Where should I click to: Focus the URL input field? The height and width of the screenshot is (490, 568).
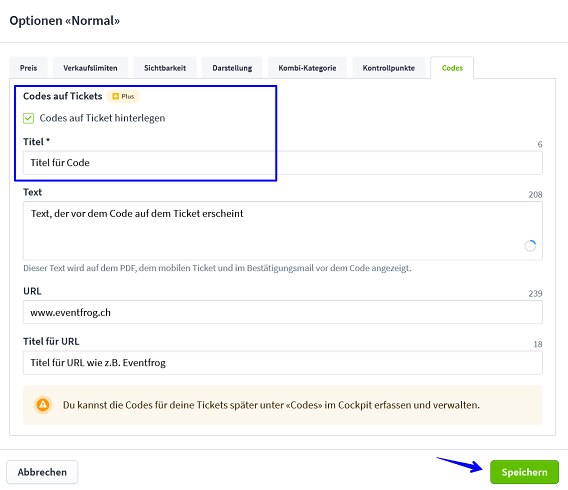tap(283, 312)
